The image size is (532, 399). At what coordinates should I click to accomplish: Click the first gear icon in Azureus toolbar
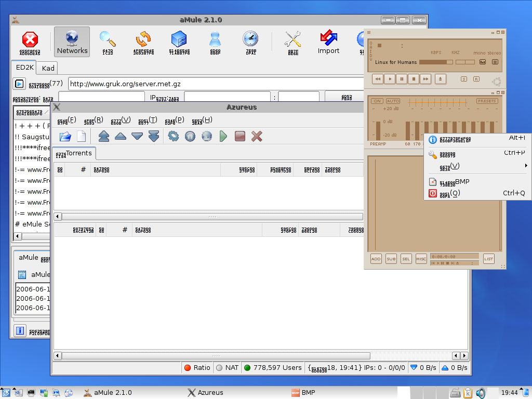click(174, 137)
